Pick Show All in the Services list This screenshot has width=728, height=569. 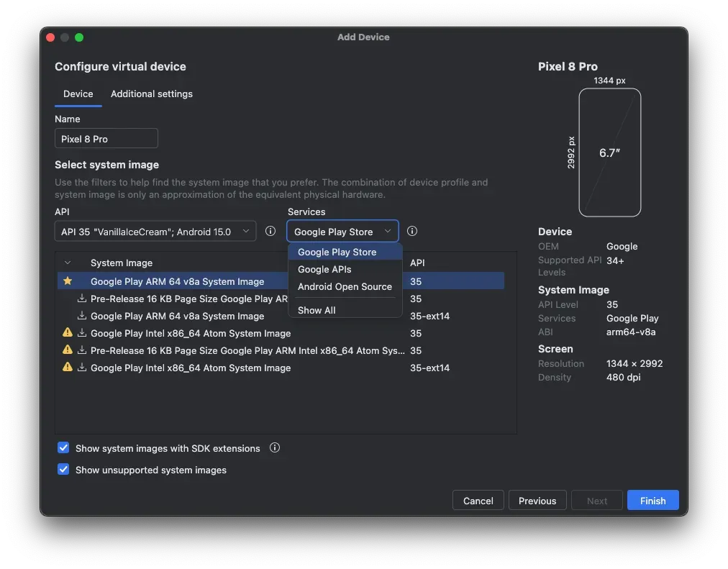(x=317, y=310)
